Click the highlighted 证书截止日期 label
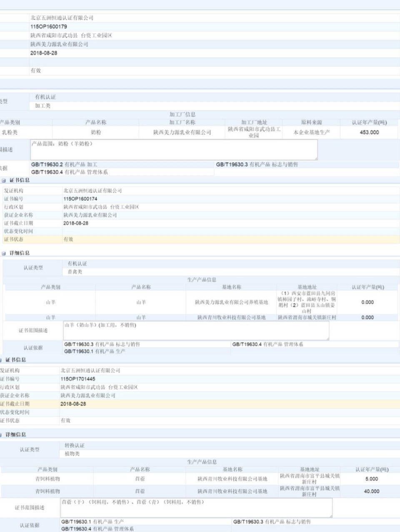The height and width of the screenshot is (532, 400). pyautogui.click(x=15, y=404)
